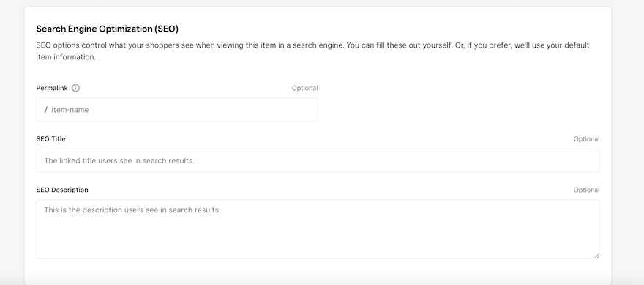Click the SEO options explanatory paragraph
This screenshot has width=644, height=285.
pyautogui.click(x=313, y=51)
